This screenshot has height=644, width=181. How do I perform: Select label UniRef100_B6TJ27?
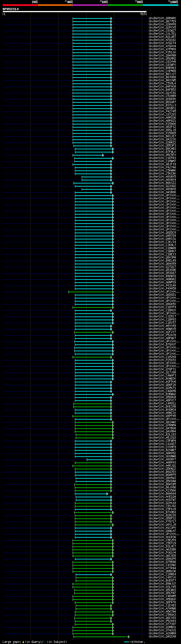click(162, 74)
